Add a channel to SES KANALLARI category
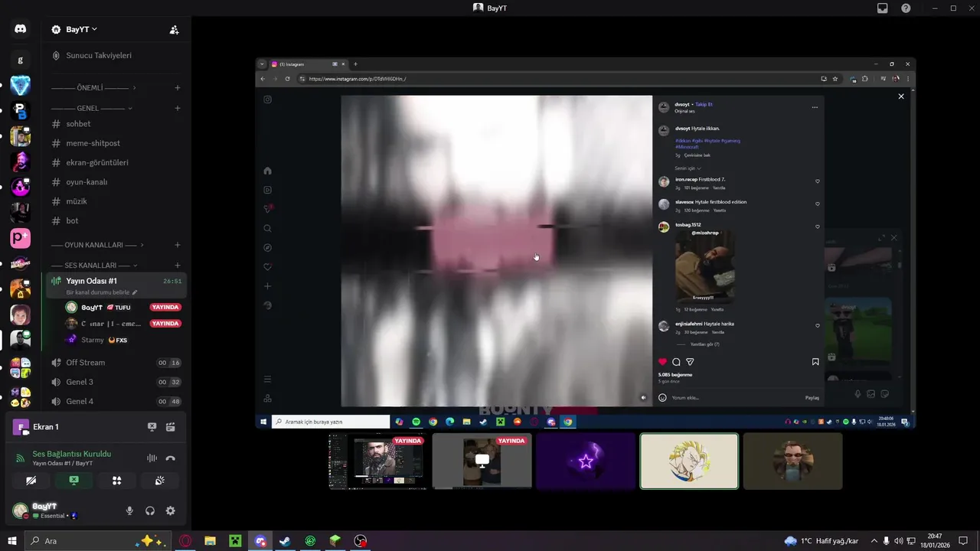The image size is (980, 551). (177, 265)
